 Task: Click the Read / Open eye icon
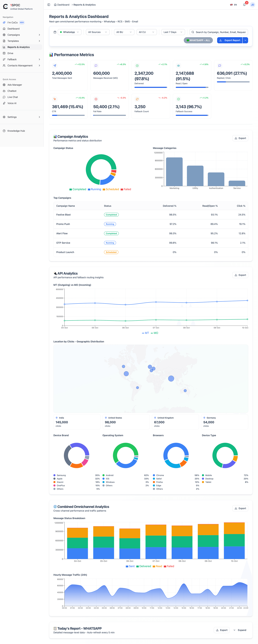[178, 66]
